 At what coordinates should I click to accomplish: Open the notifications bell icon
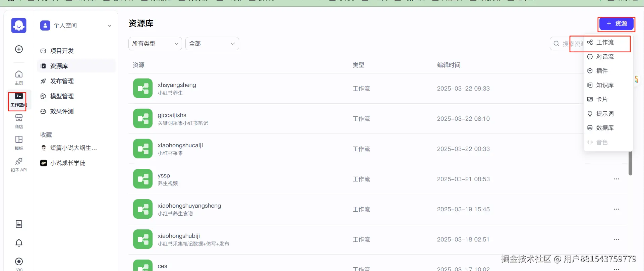19,243
